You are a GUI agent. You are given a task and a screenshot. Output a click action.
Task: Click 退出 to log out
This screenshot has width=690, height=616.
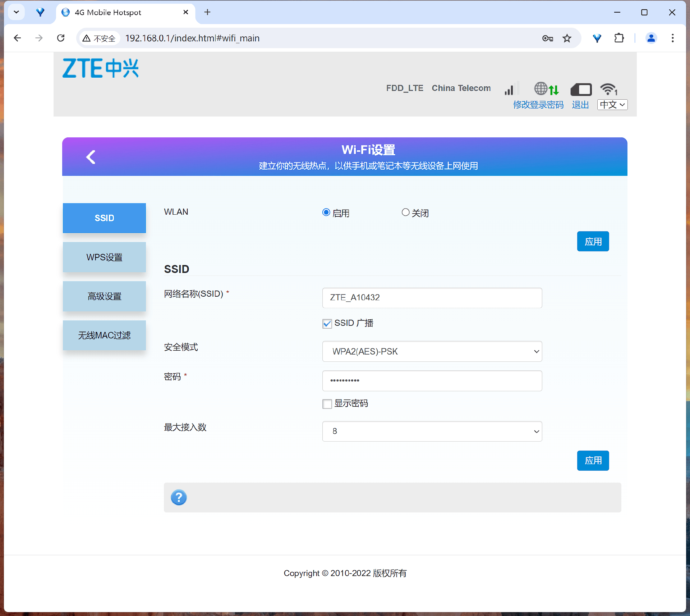[580, 105]
